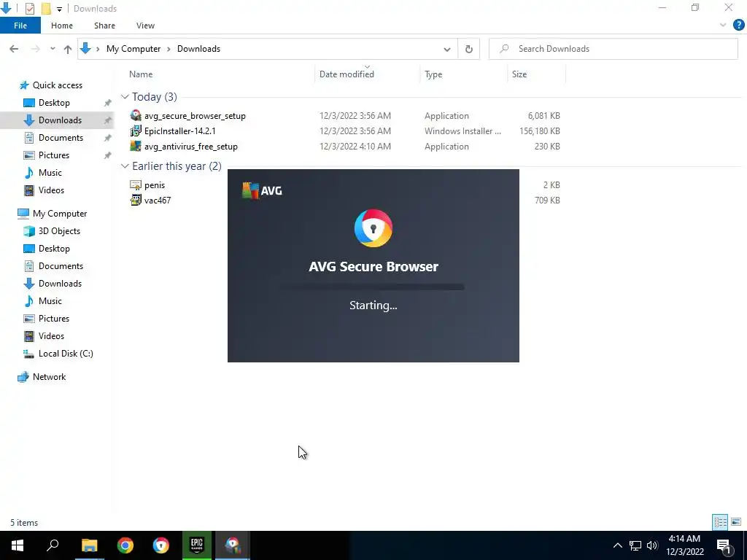This screenshot has width=747, height=560.
Task: Select Documents under My Computer
Action: 61,266
